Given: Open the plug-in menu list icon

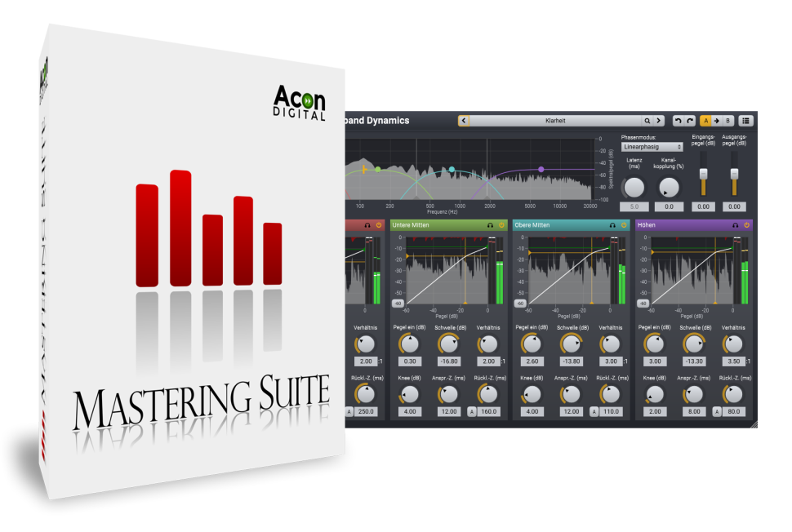Looking at the screenshot, I should [745, 121].
